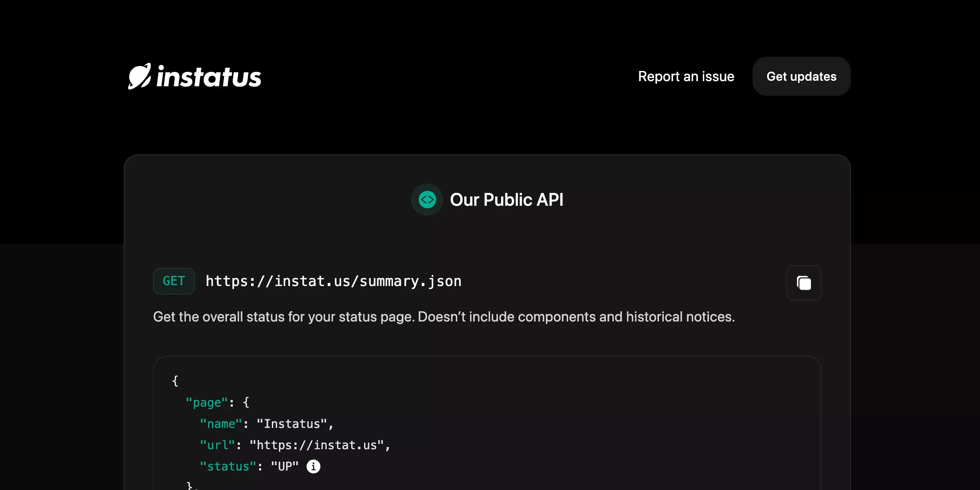Click the instatus wordmark text
The width and height of the screenshot is (980, 490).
(209, 77)
